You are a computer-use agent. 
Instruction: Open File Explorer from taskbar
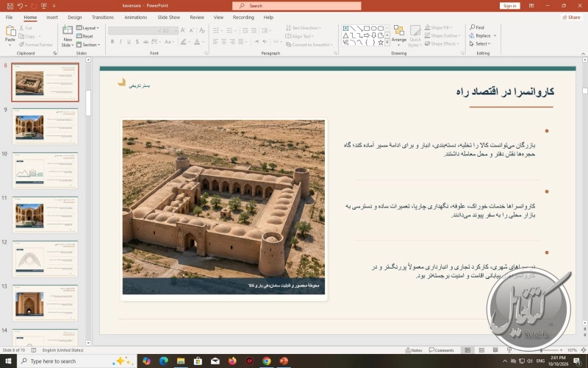tap(181, 361)
